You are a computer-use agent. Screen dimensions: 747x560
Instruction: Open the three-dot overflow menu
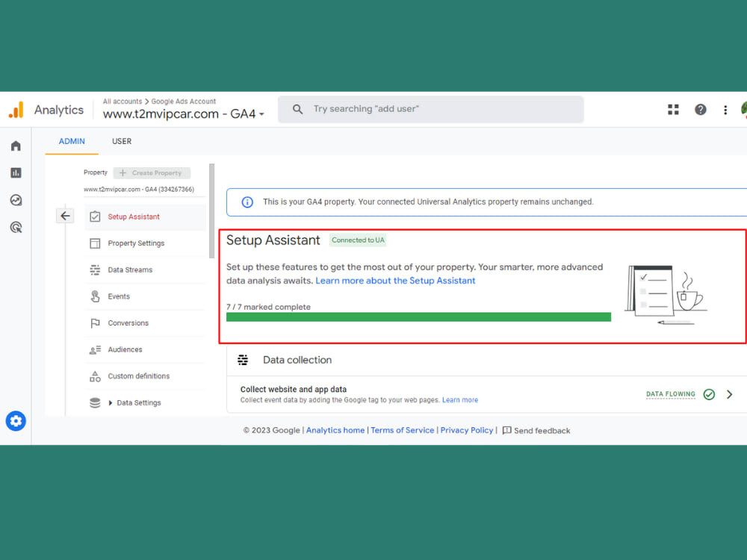tap(725, 109)
